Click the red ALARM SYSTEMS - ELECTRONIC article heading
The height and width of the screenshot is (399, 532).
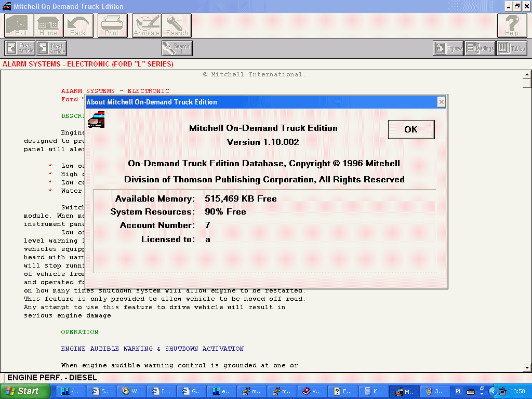coord(115,91)
